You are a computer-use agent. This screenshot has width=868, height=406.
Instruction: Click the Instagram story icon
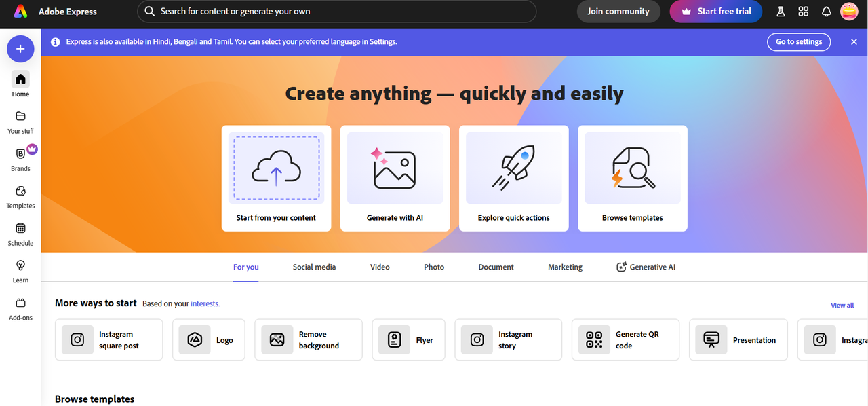(477, 339)
